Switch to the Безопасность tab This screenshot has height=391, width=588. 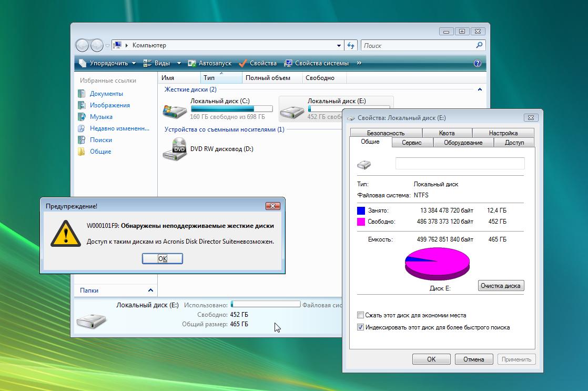click(x=386, y=133)
